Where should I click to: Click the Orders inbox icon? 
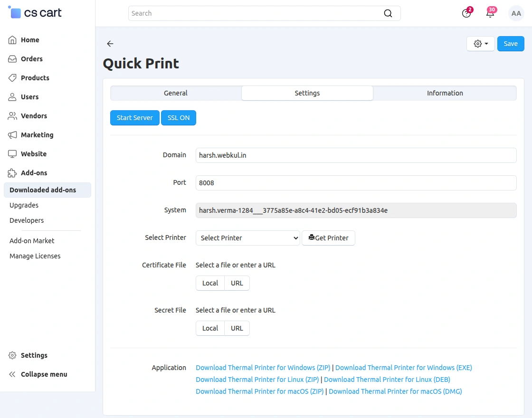pyautogui.click(x=12, y=59)
